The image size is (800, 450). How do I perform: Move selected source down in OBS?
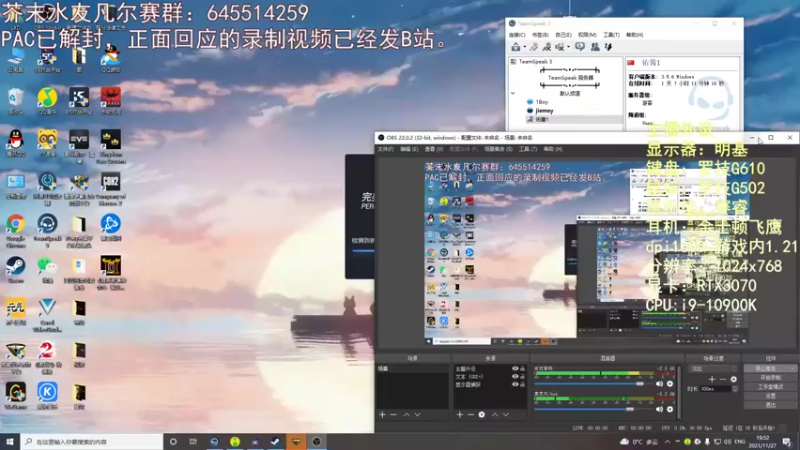[506, 415]
